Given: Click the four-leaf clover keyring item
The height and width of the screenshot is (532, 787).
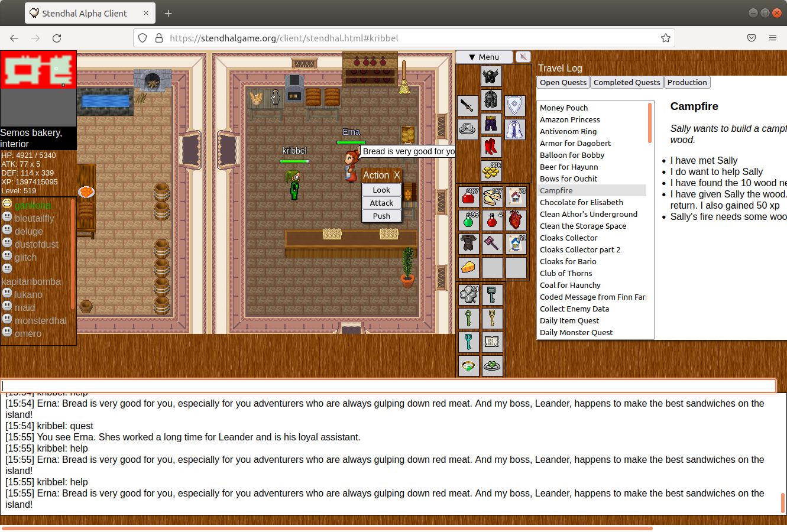Looking at the screenshot, I should (468, 294).
